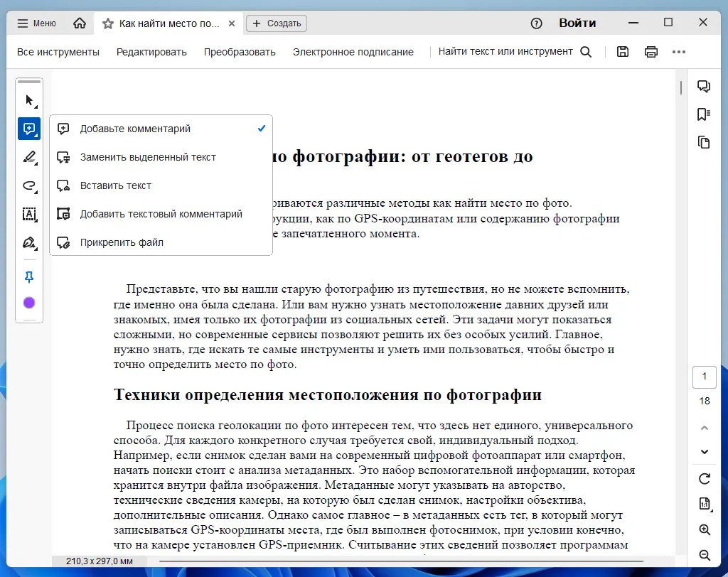Viewport: 728px width, 577px height.
Task: Enable 'Вставить текст' annotation mode
Action: [114, 185]
